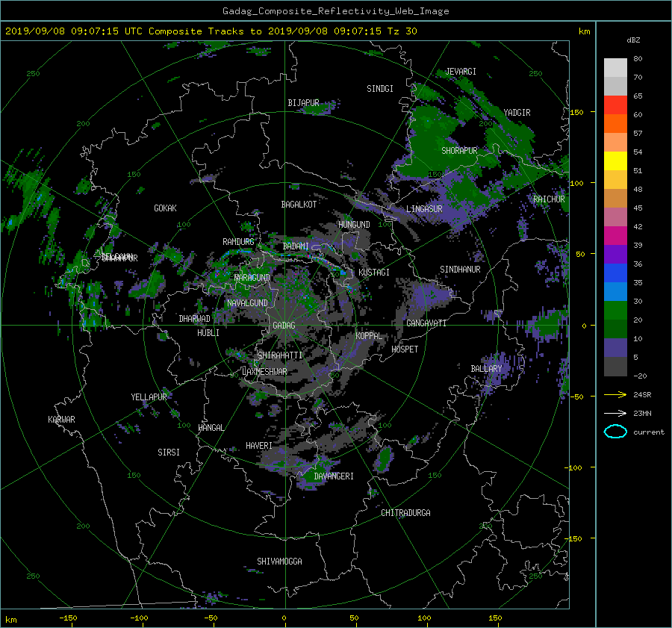This screenshot has height=628, width=672.
Task: Click the UTC Composite Tracks timestamp header
Action: pos(211,31)
